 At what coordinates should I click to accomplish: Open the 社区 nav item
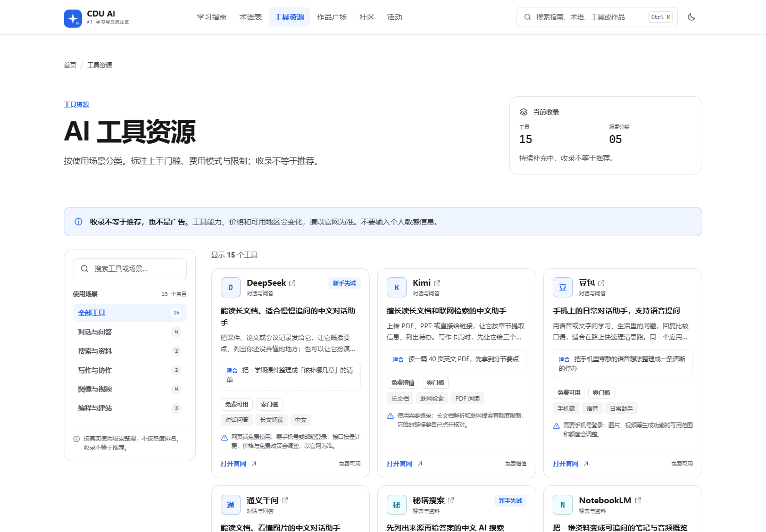(x=367, y=17)
